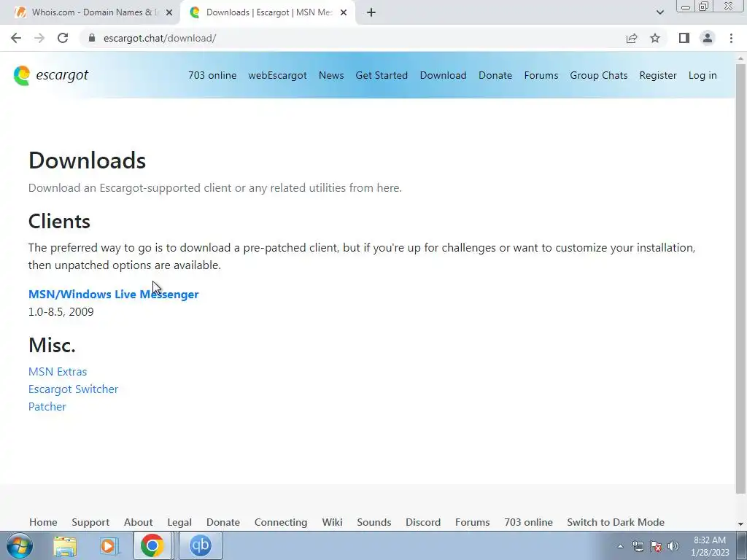Viewport: 747px width, 560px height.
Task: Click the scrollbar down arrow
Action: click(x=741, y=524)
